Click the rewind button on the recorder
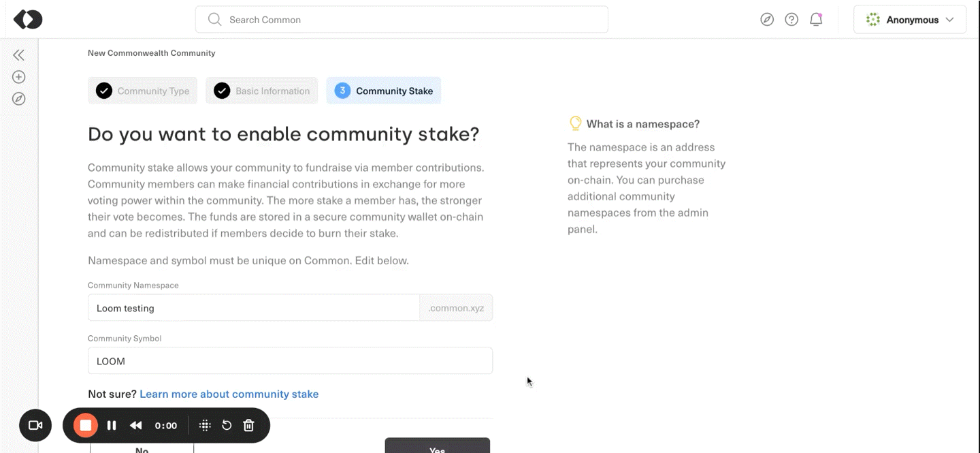980x453 pixels. click(136, 426)
